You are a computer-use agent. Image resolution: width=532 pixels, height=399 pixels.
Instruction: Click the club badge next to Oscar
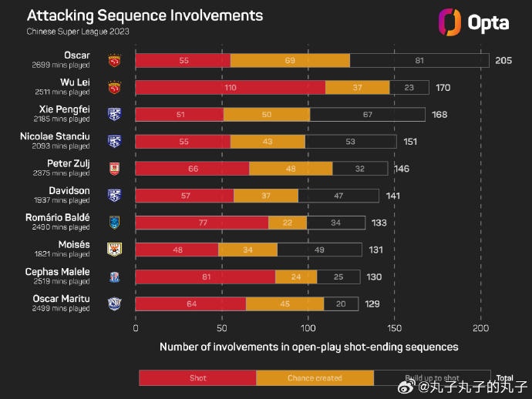point(114,61)
